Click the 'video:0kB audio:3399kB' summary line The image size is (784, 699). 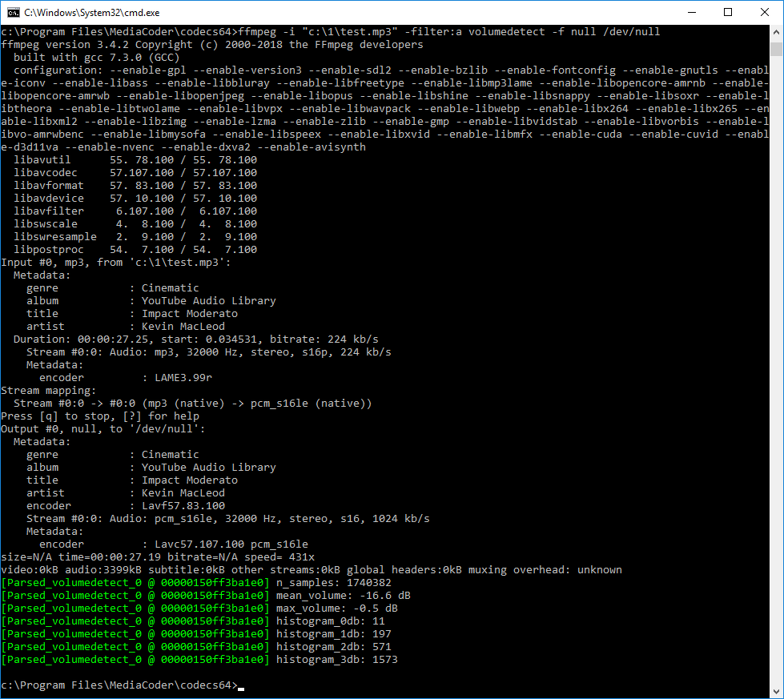click(312, 570)
